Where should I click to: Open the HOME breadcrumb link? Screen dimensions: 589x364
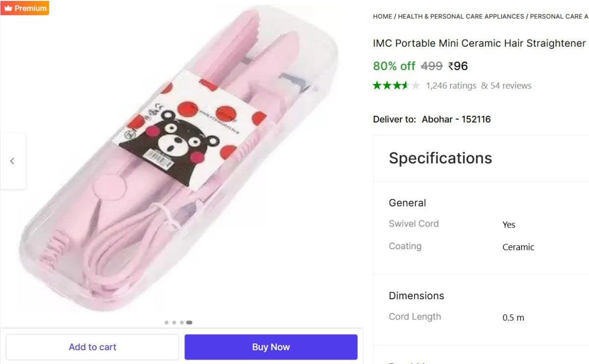pyautogui.click(x=382, y=16)
